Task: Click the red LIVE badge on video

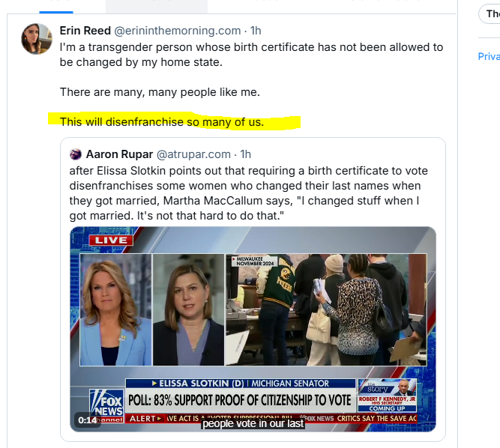Action: [x=111, y=240]
